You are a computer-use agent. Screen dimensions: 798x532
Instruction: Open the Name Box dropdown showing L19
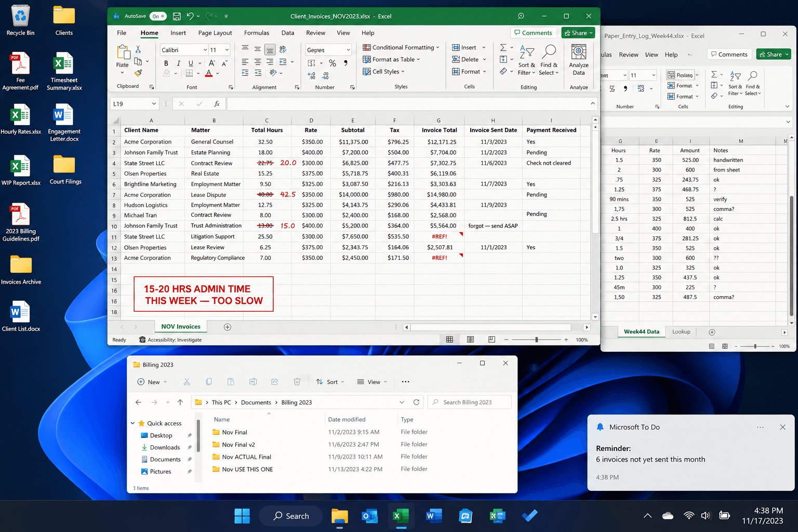[154, 104]
